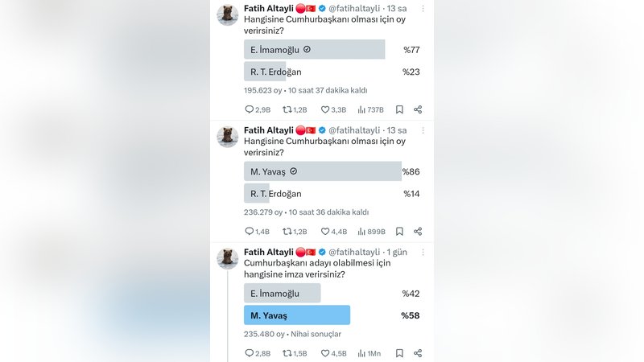
Task: Click the M. Yavaş blue result bar
Action: click(296, 315)
